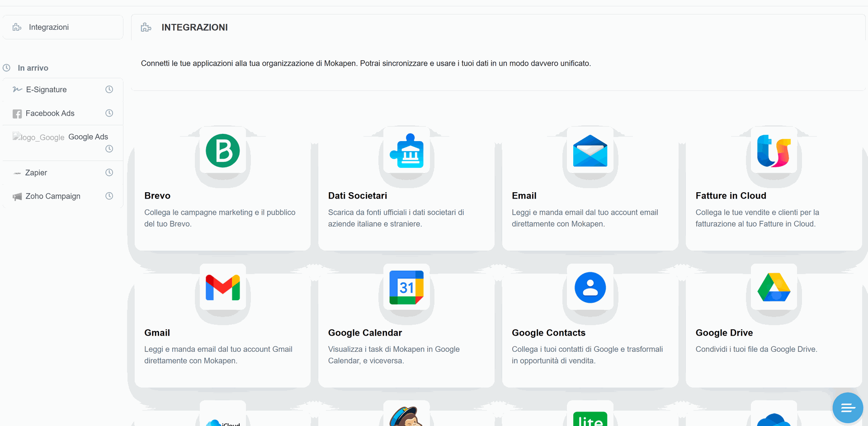Open the Email integration title

(524, 196)
